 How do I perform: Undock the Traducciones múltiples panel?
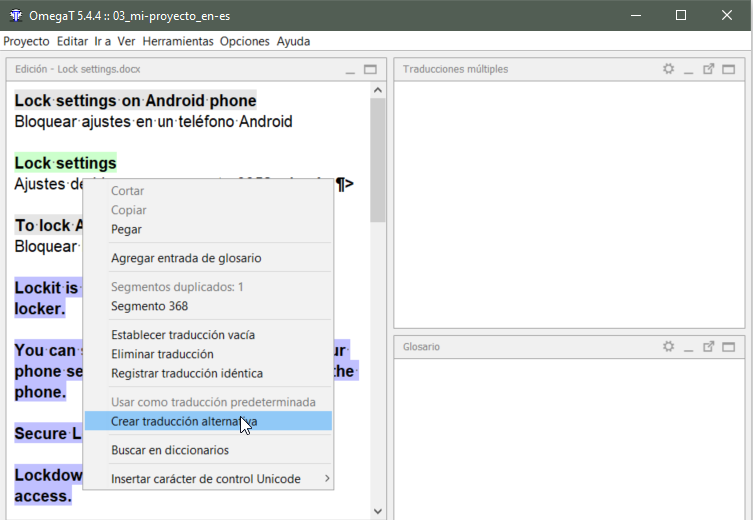[709, 69]
